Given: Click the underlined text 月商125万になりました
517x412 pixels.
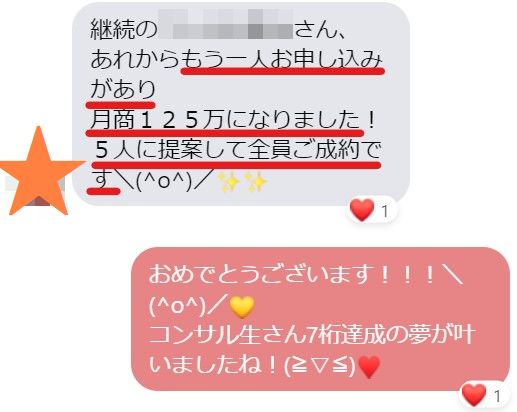Looking at the screenshot, I should pyautogui.click(x=225, y=120).
